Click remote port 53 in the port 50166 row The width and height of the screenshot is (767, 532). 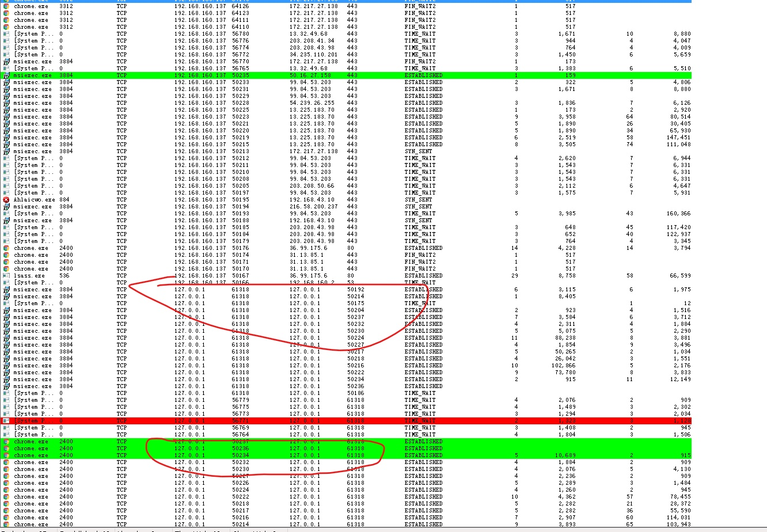pyautogui.click(x=351, y=282)
